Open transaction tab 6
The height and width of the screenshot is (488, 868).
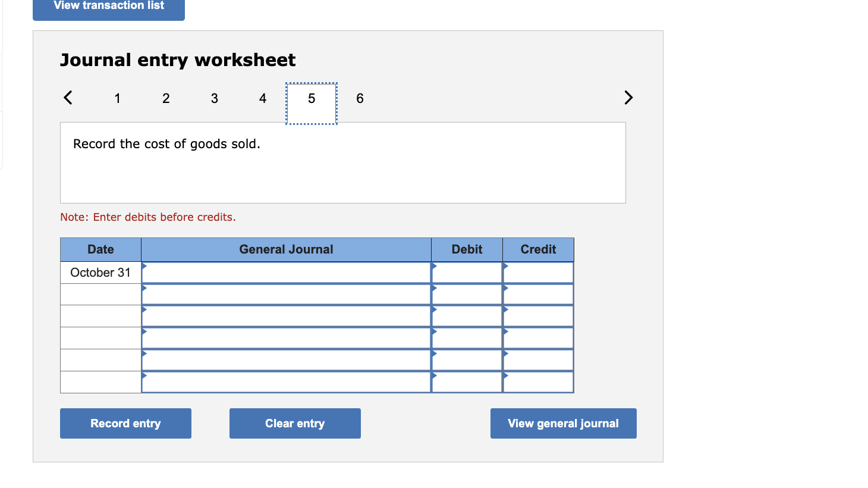pos(360,98)
